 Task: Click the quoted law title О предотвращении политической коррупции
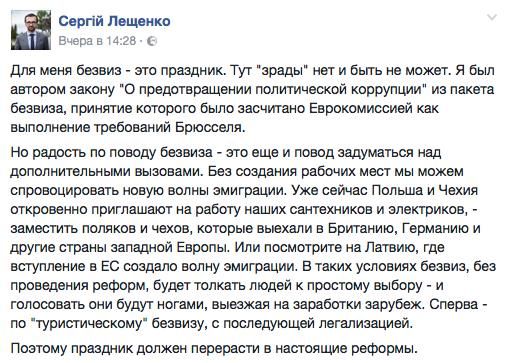click(271, 90)
